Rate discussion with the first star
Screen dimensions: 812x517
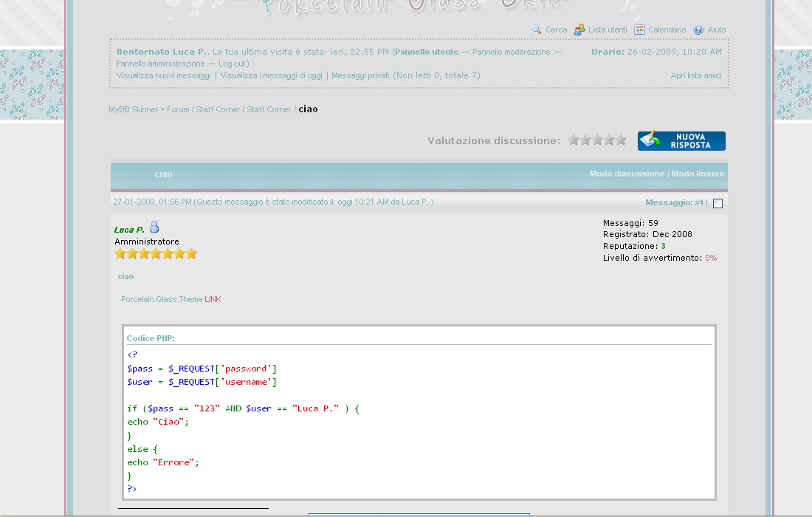(574, 140)
